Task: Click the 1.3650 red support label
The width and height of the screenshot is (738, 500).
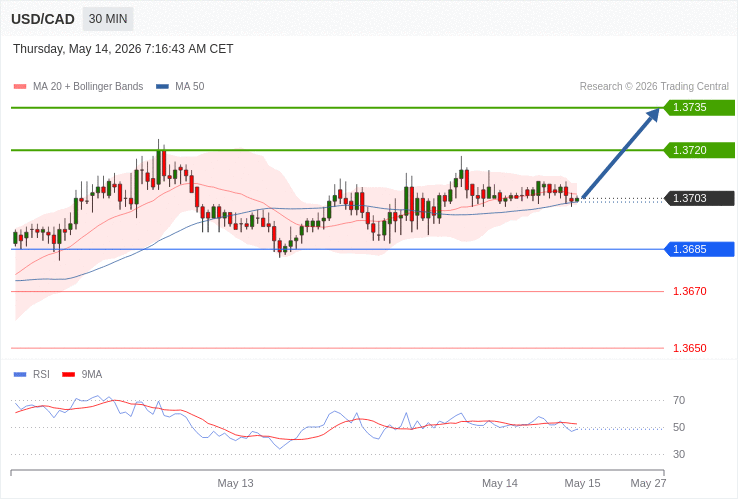Action: 690,348
